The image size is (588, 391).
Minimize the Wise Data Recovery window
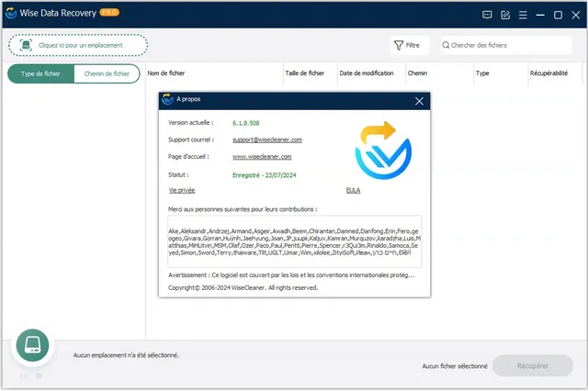[x=540, y=15]
